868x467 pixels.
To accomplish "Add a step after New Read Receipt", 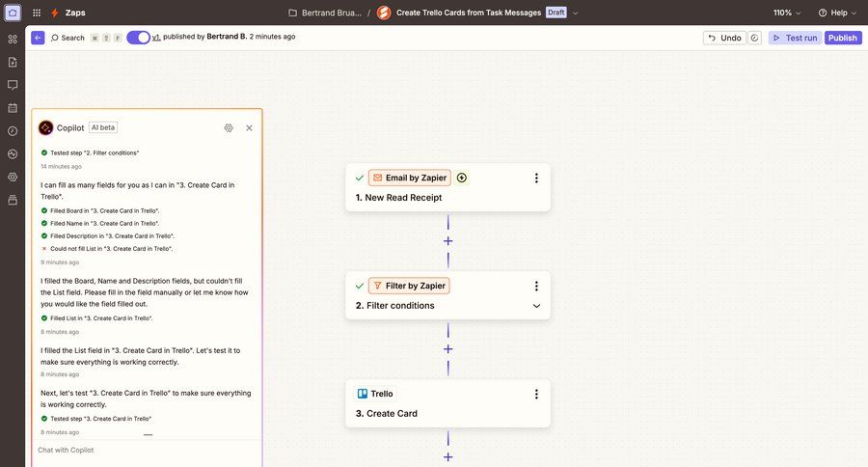I will click(x=448, y=241).
